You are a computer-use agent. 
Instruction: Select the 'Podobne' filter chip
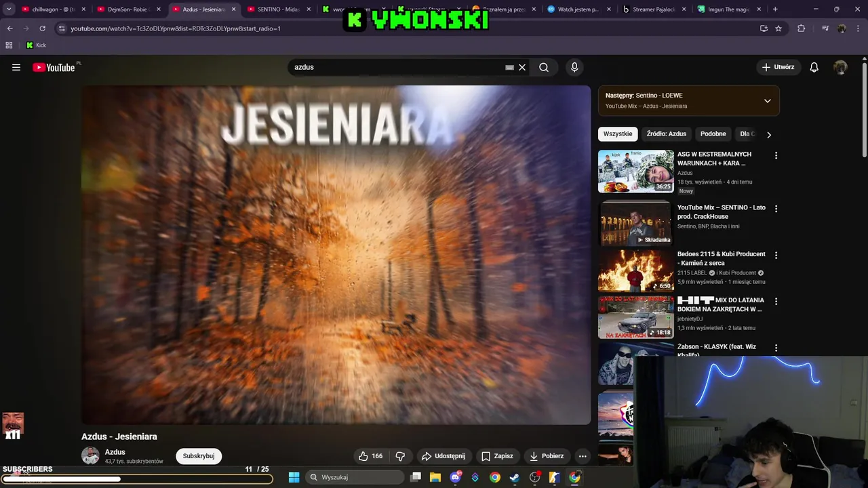[x=713, y=134]
